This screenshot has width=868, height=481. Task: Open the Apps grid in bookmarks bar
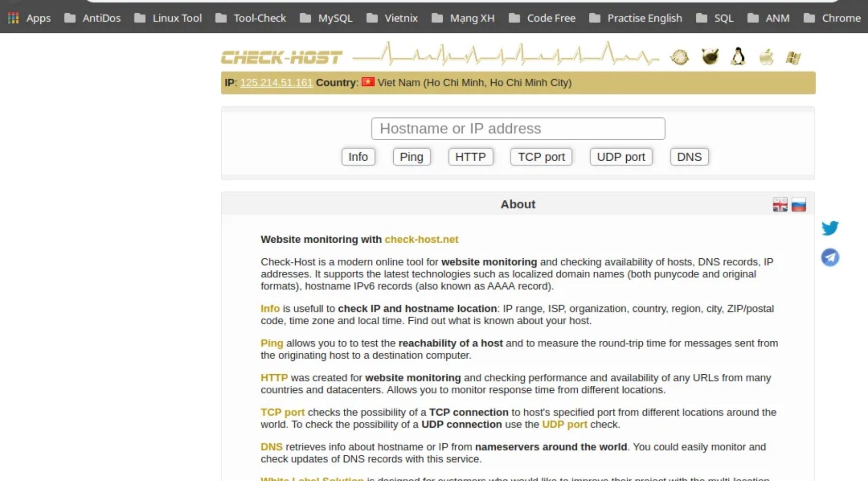point(29,18)
